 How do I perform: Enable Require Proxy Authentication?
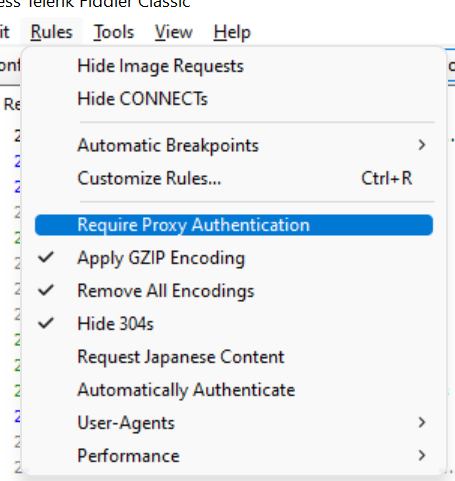coord(234,225)
